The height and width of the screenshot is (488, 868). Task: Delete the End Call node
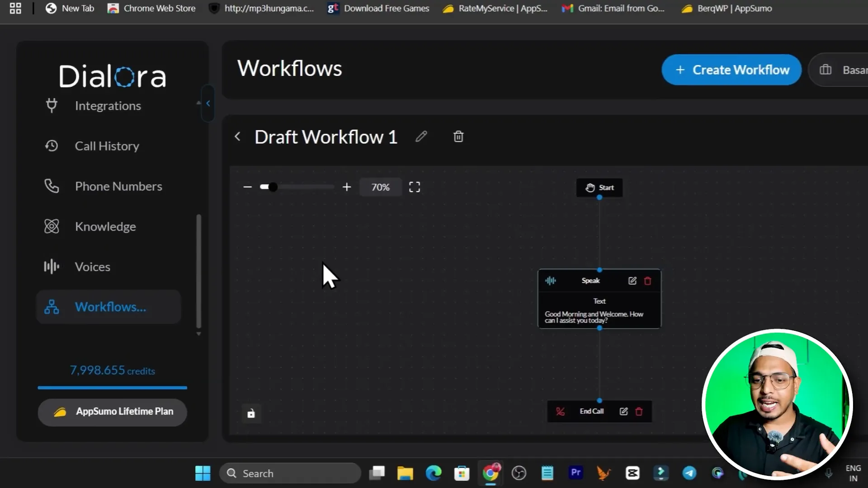coord(639,411)
